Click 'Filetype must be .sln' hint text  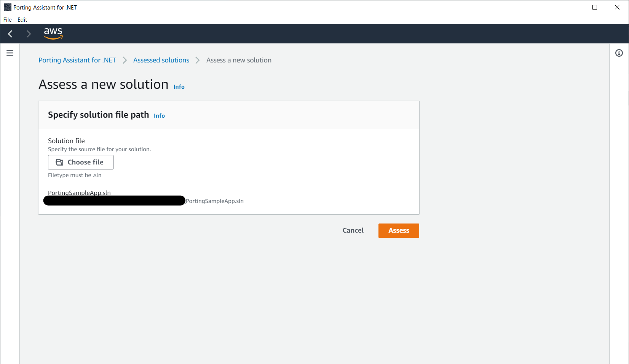[x=75, y=175]
